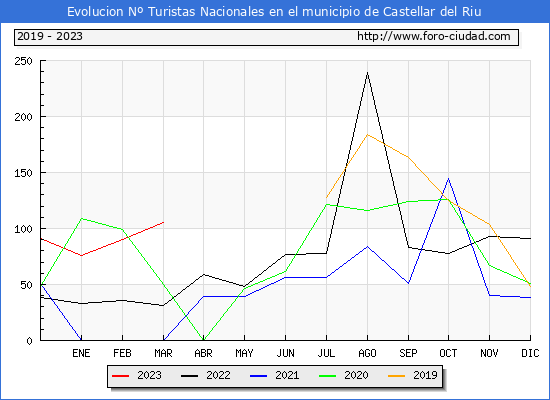Click the 150 value on the y-axis
This screenshot has width=550, height=400.
point(24,173)
